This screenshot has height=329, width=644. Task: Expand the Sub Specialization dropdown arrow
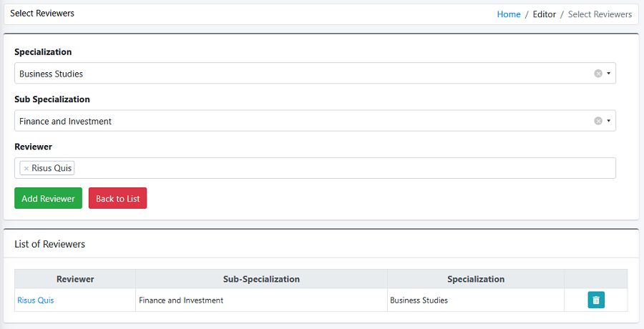[x=609, y=121]
